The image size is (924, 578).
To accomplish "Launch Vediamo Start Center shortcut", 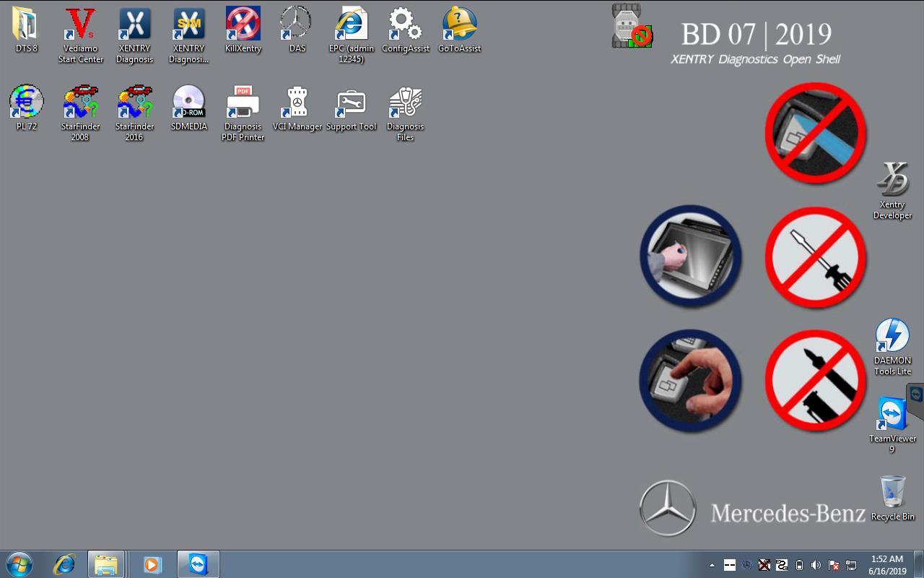I will click(x=80, y=35).
